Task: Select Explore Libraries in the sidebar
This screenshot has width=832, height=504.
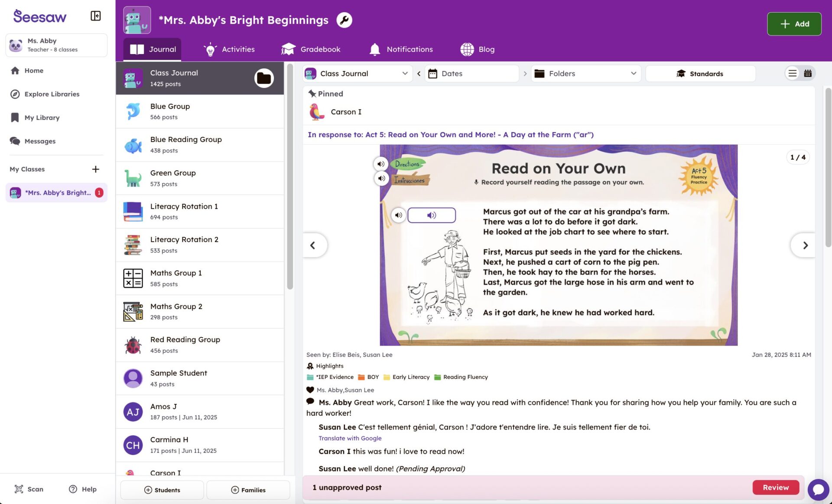Action: [52, 94]
